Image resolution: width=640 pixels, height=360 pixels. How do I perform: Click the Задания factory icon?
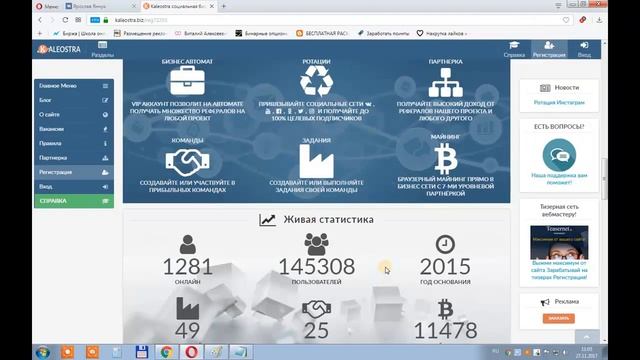click(316, 161)
